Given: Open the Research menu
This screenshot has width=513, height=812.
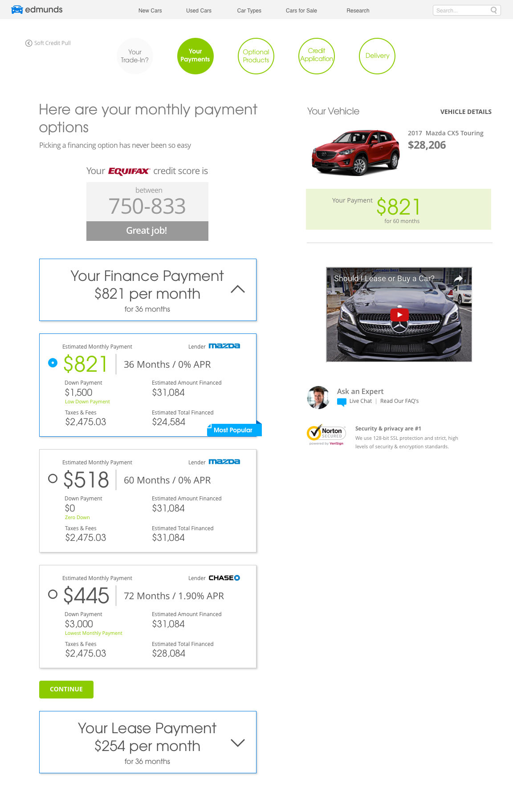Looking at the screenshot, I should [x=358, y=11].
